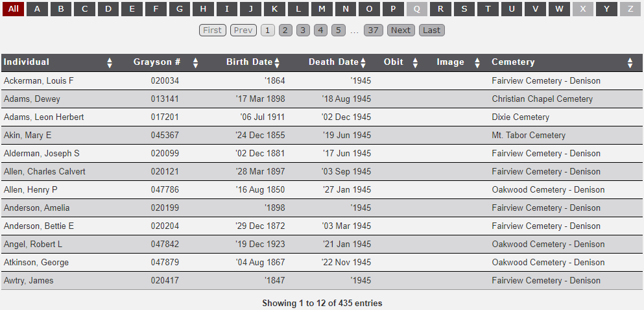The height and width of the screenshot is (310, 644).
Task: Click sort arrows in Individual column
Action: 110,63
